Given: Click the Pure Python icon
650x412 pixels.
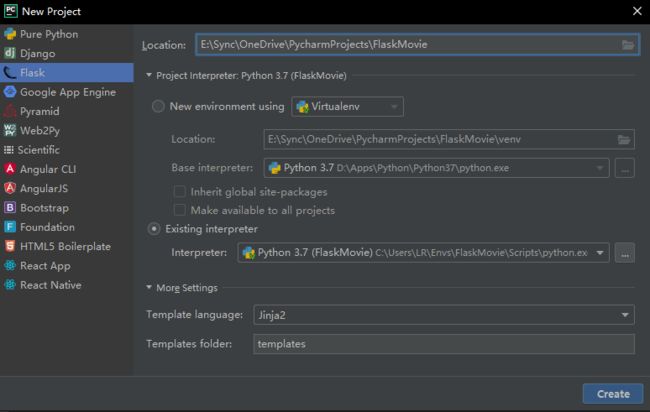Looking at the screenshot, I should 10,34.
